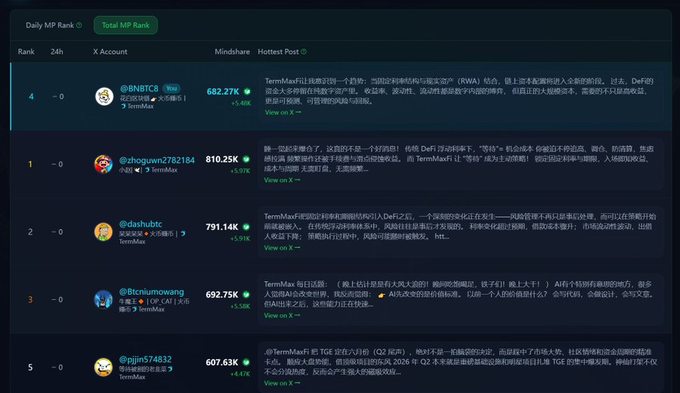Click the +5.58K change value
Viewport: 680px width, 393px height.
[240, 306]
